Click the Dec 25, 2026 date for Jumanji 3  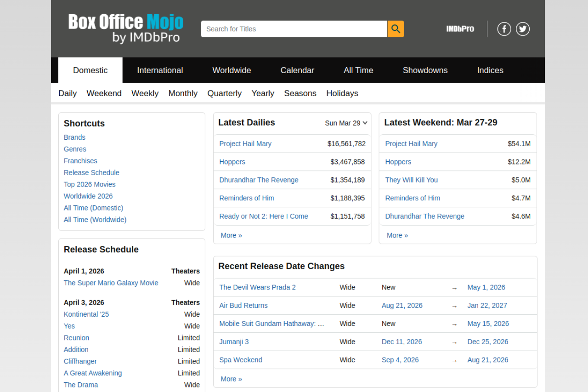tap(488, 342)
